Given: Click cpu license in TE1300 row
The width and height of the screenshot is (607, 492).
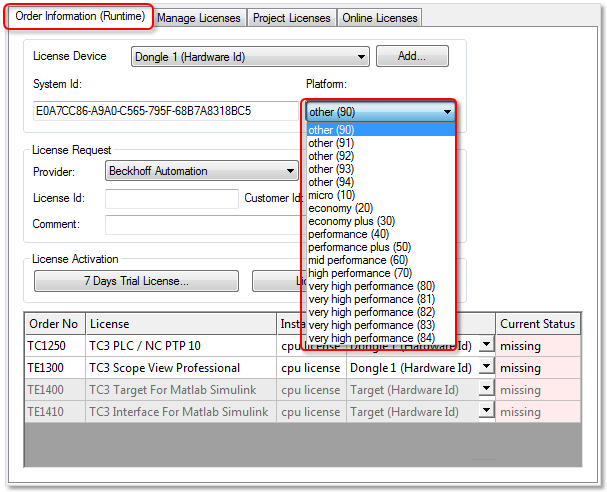Looking at the screenshot, I should [x=311, y=368].
